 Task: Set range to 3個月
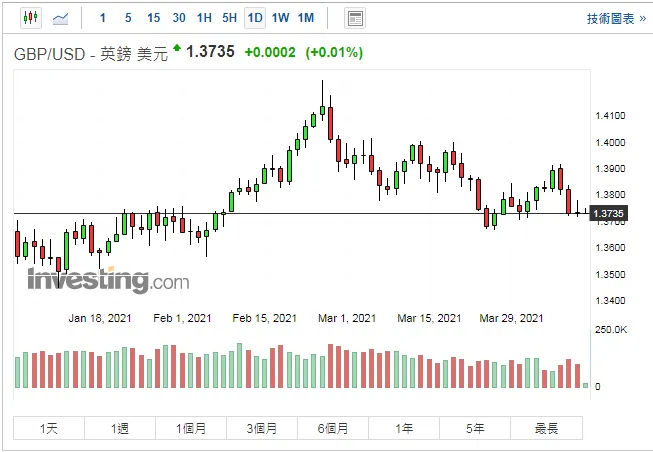262,428
